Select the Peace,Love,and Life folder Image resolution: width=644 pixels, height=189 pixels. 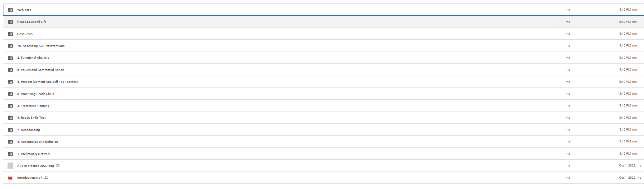coord(324,22)
